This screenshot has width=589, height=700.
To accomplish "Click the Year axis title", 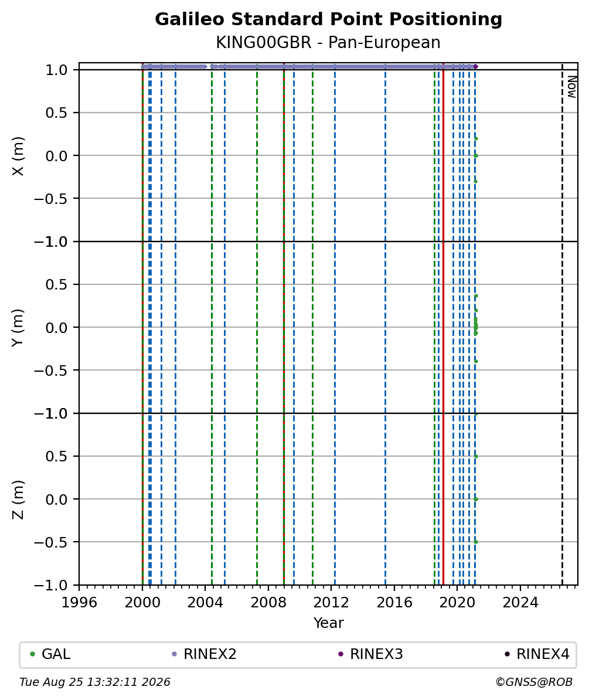I will coord(328,623).
